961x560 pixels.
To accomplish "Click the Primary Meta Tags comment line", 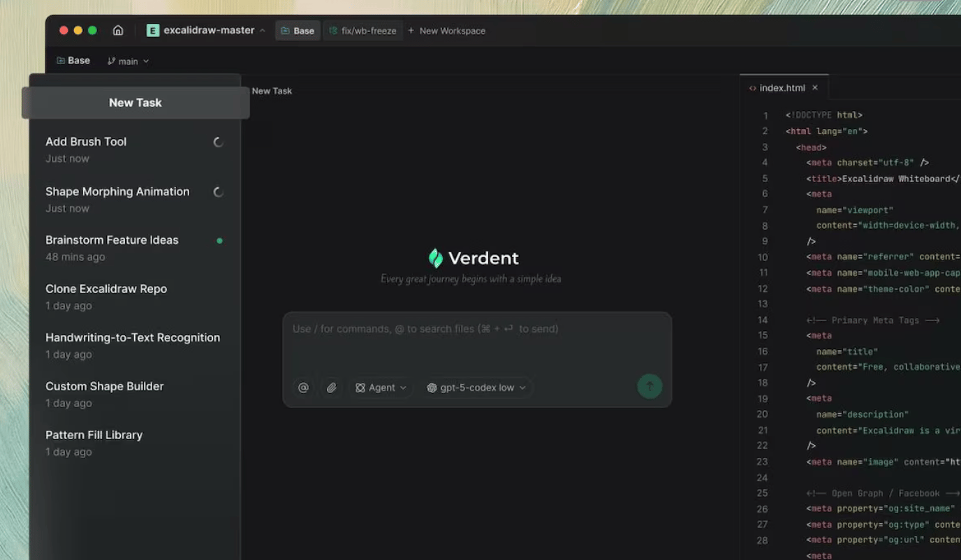I will pyautogui.click(x=873, y=320).
